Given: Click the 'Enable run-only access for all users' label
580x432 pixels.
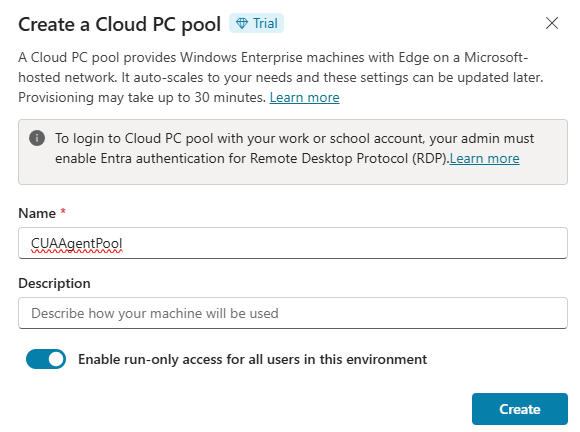Looking at the screenshot, I should 253,359.
